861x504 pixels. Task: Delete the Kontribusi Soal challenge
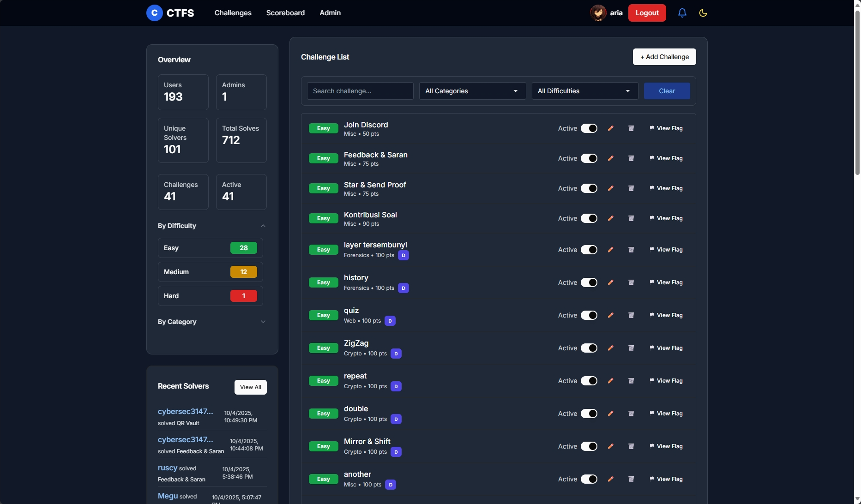pyautogui.click(x=631, y=218)
